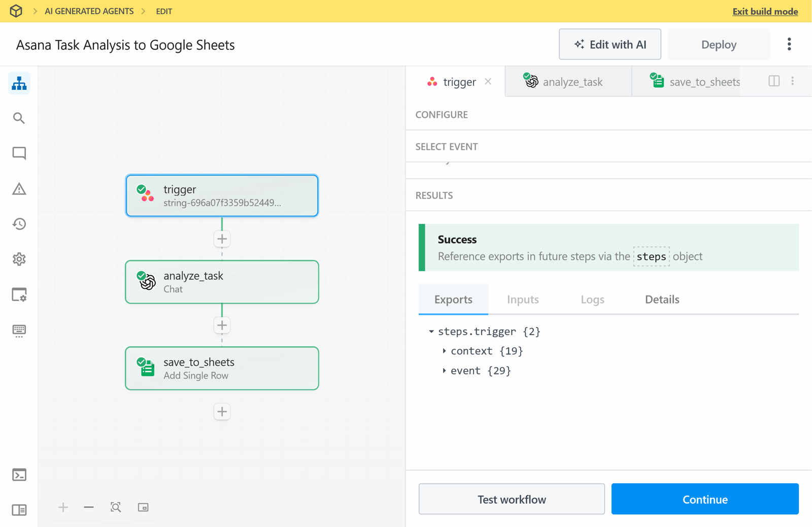812x527 pixels.
Task: Open workflow settings gear icon
Action: pos(19,259)
